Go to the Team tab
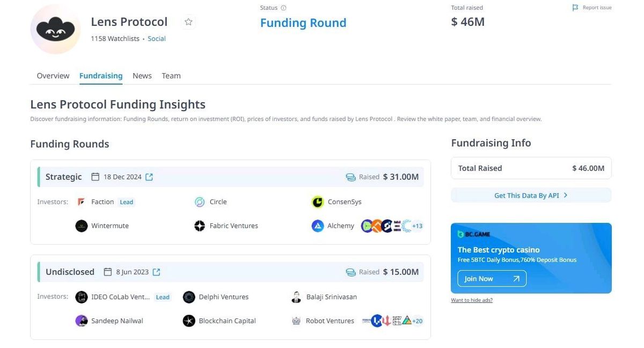Screen dimensions: 644x348 click(x=171, y=76)
